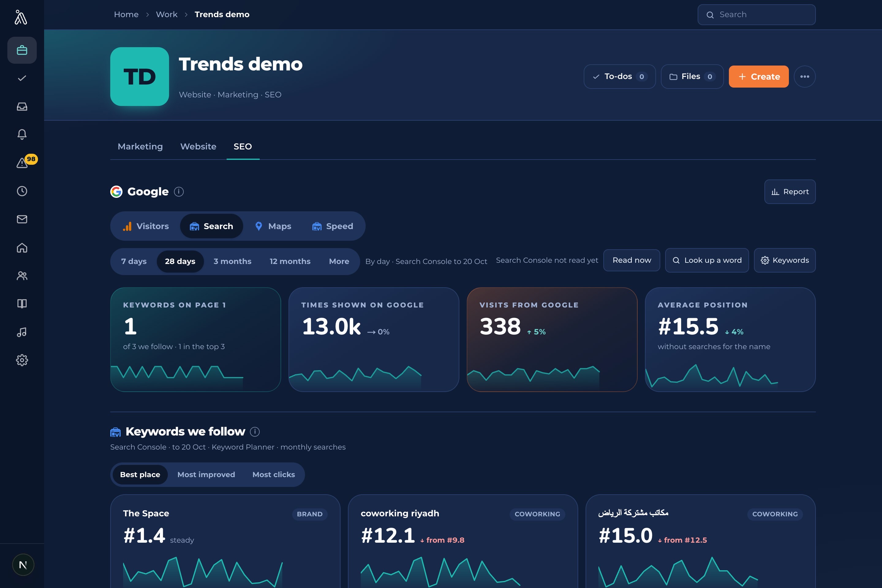Click the Read now button

631,260
